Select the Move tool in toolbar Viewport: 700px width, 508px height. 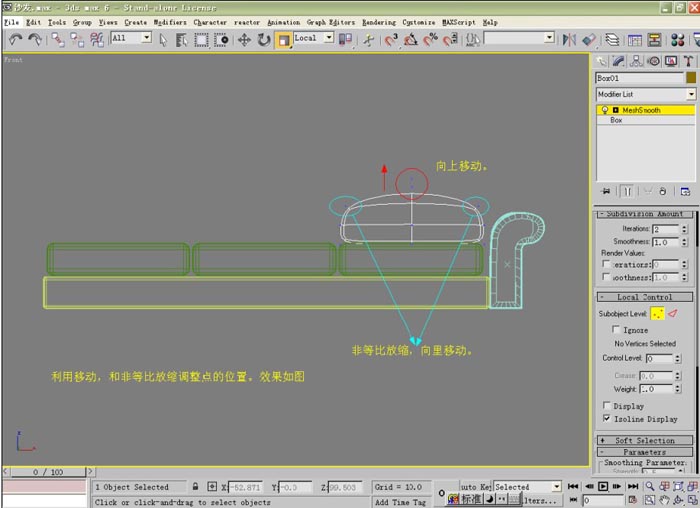coord(244,39)
